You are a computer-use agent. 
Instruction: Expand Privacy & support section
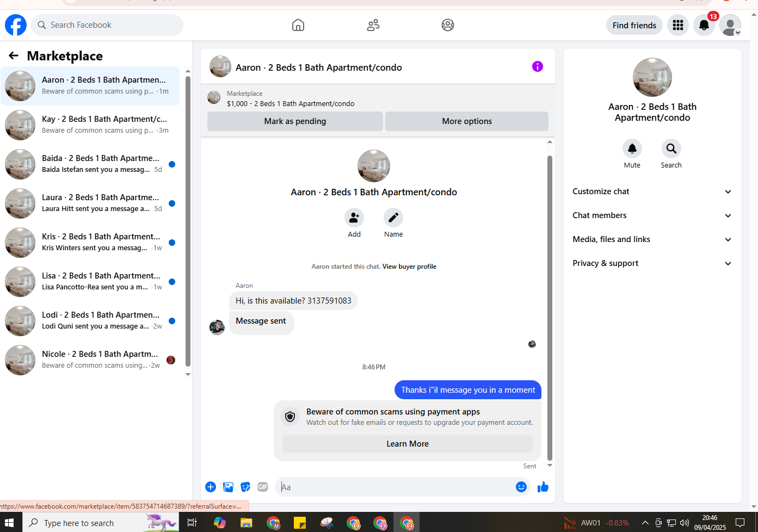point(652,263)
